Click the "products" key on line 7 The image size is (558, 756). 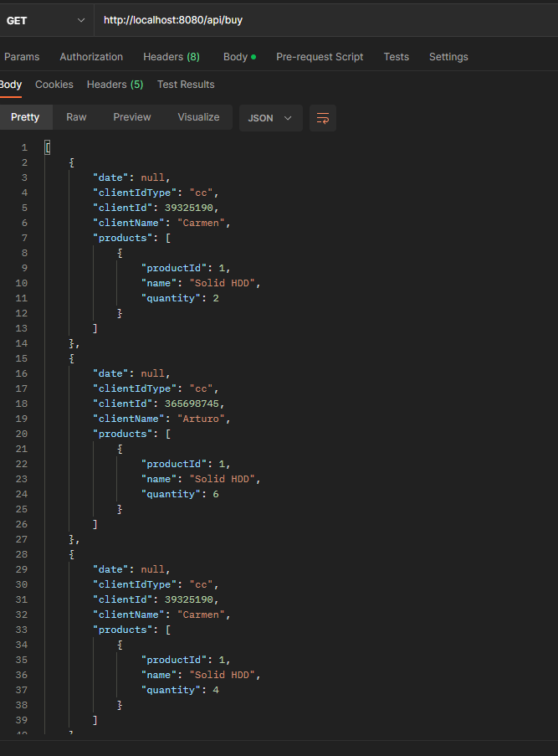122,238
